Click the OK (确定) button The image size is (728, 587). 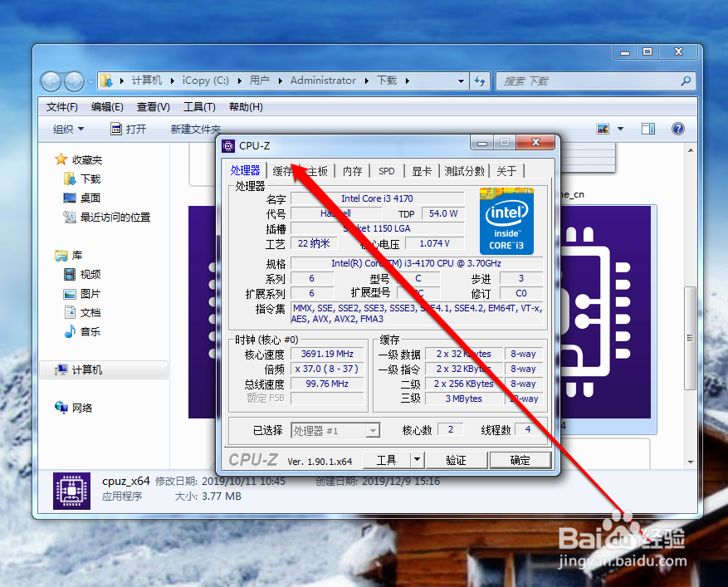[x=520, y=460]
